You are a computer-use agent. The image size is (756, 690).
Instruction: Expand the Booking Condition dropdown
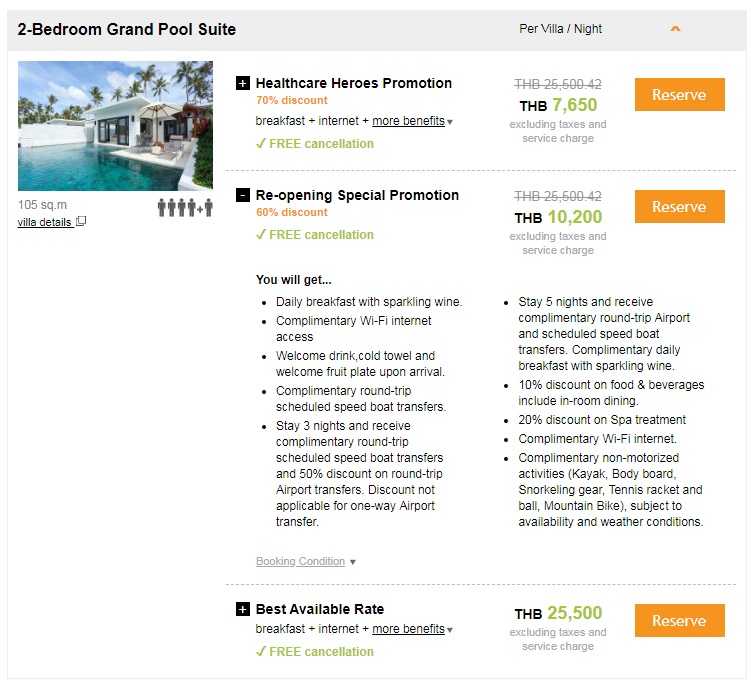coord(300,562)
